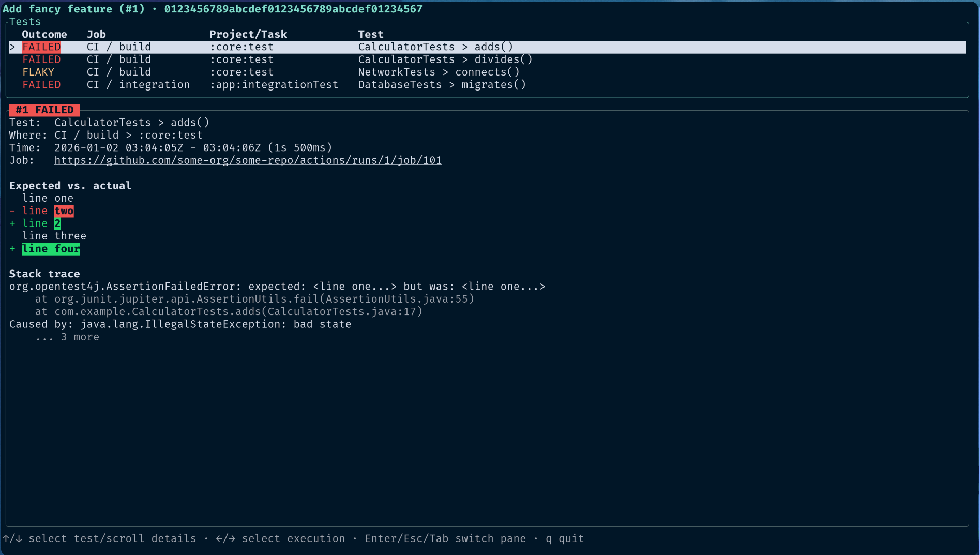Click the Test column header
Image resolution: width=980 pixels, height=555 pixels.
(371, 34)
